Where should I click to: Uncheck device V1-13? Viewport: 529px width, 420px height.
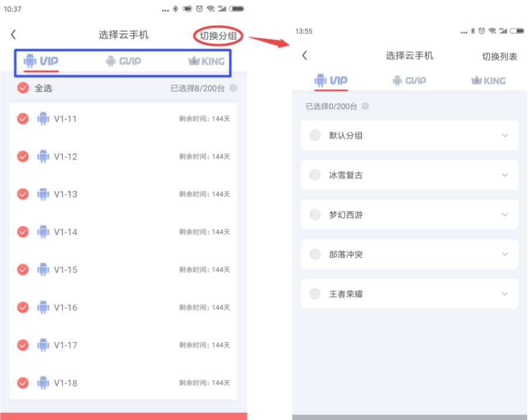[x=22, y=194]
